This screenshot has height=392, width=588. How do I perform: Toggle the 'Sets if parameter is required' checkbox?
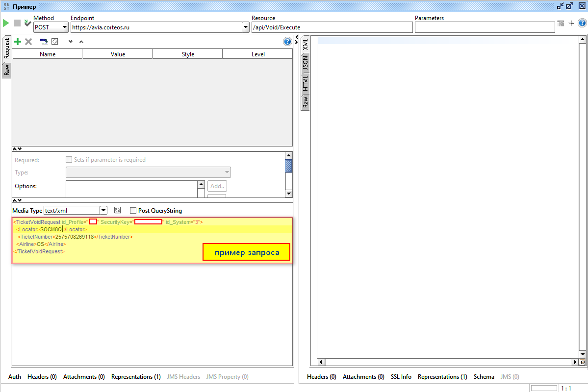point(69,160)
